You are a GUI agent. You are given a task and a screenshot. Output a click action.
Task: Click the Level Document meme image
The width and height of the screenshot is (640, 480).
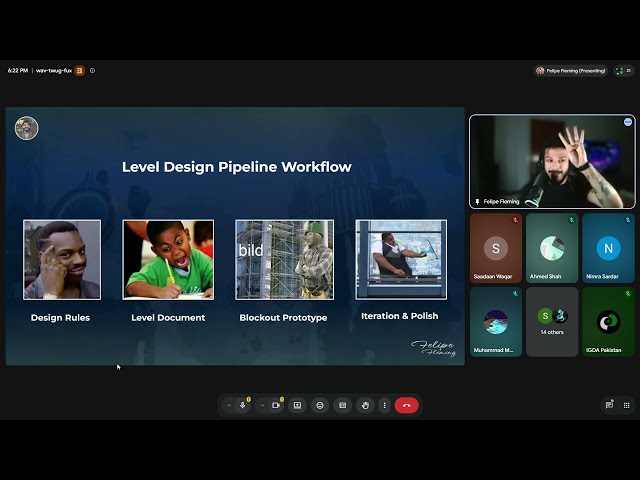168,260
